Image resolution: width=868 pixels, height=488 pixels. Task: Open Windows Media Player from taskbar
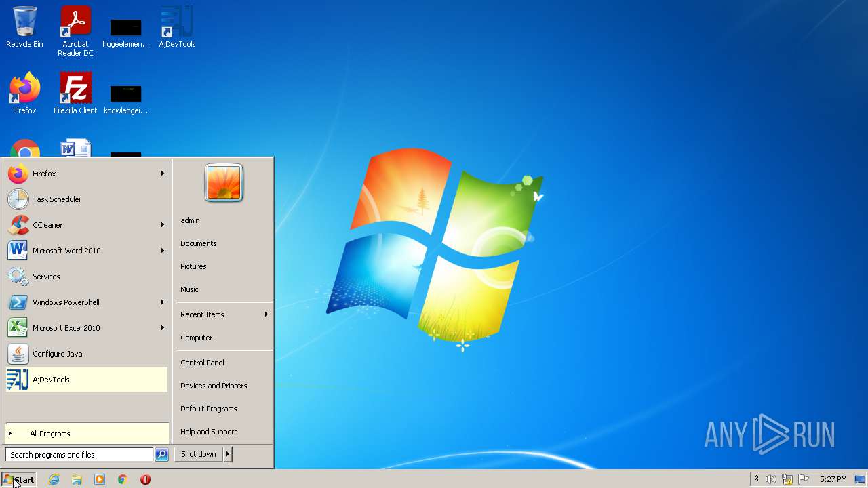pyautogui.click(x=100, y=479)
